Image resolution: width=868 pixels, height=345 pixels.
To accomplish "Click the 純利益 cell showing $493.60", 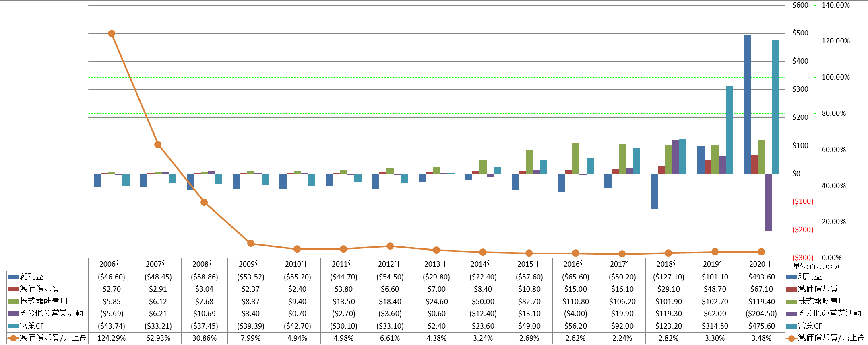I will click(761, 277).
